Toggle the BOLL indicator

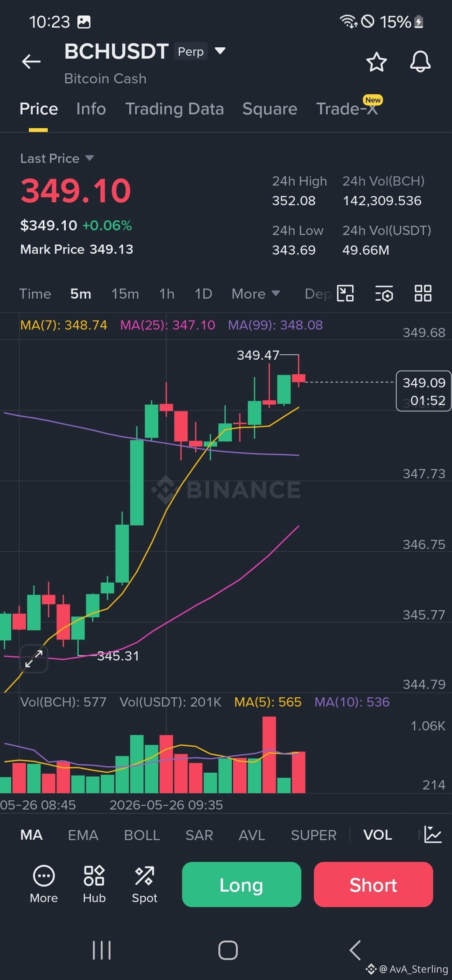(142, 835)
